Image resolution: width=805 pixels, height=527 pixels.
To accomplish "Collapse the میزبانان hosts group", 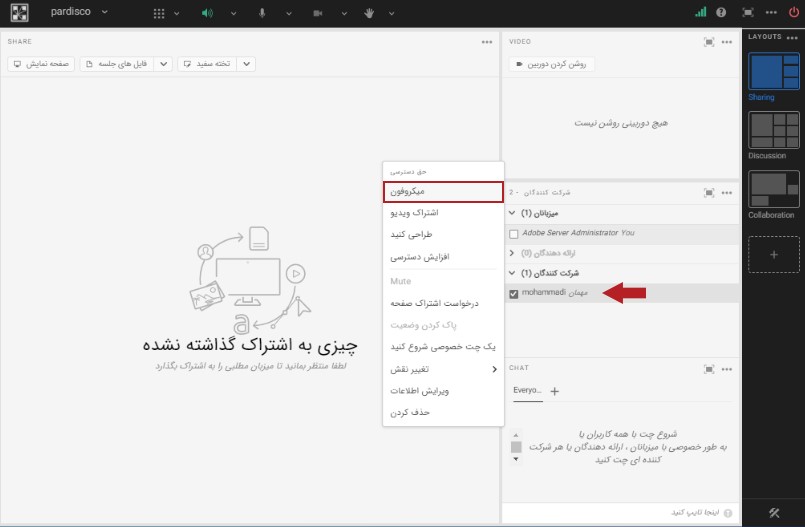I will [x=512, y=213].
